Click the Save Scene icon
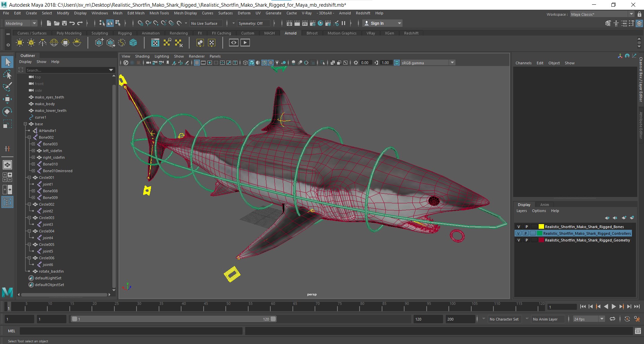 click(x=64, y=23)
